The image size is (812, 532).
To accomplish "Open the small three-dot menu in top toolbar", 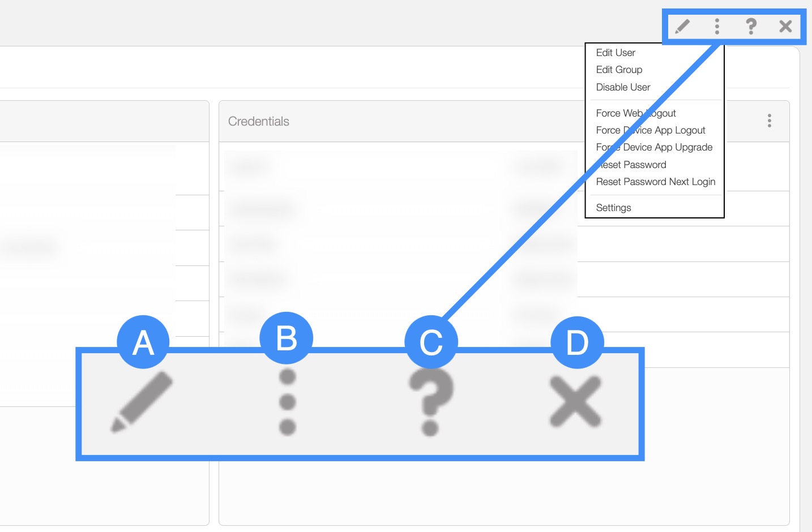I will [x=717, y=26].
